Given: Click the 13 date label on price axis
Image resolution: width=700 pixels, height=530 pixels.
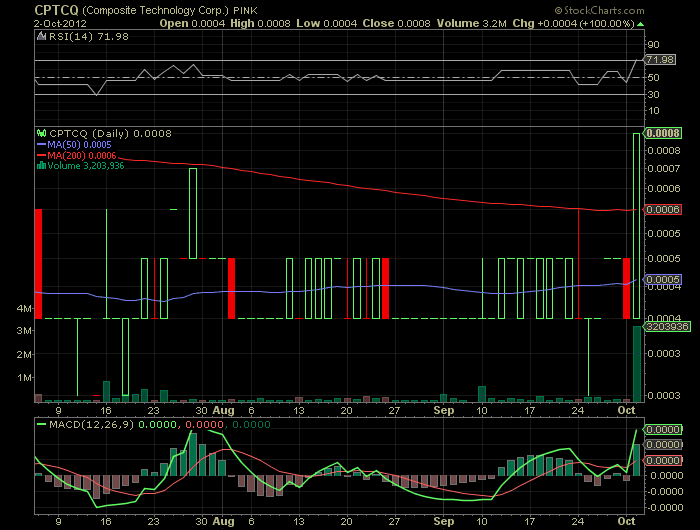Looking at the screenshot, I should coord(299,410).
